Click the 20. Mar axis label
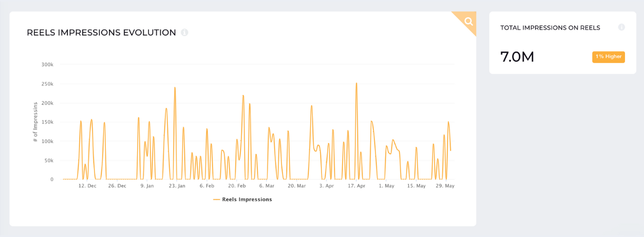644x237 pixels. (297, 186)
